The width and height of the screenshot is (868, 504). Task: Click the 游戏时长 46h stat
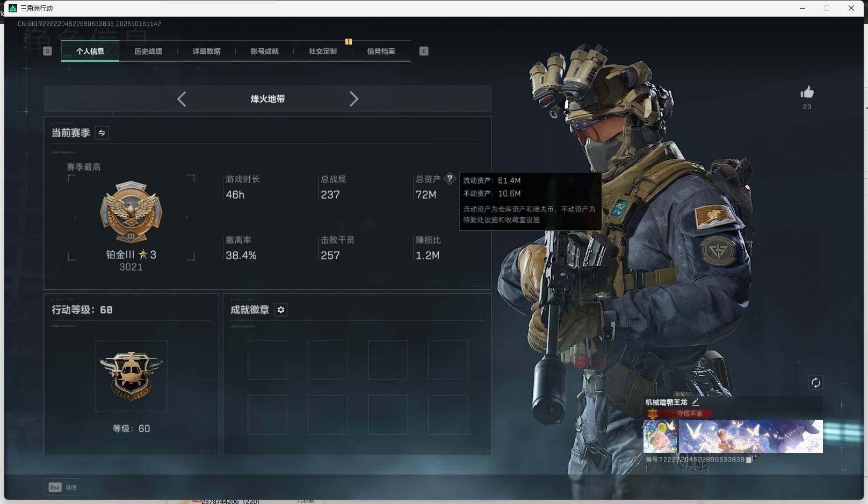[242, 187]
